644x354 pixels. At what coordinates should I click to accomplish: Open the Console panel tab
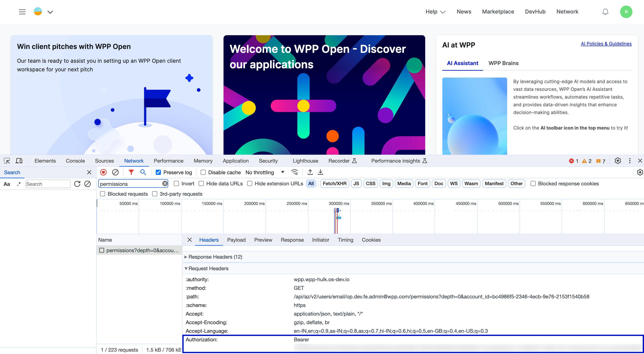75,161
